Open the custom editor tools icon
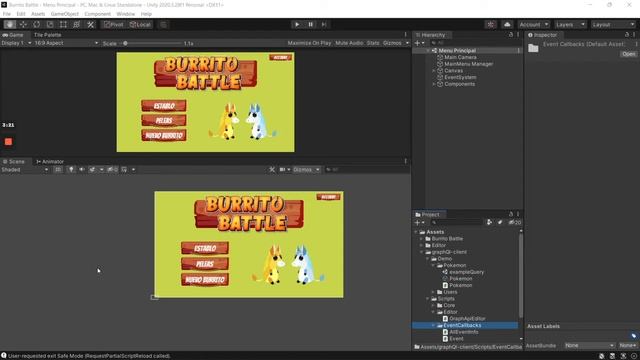This screenshot has width=640, height=360. click(x=90, y=24)
